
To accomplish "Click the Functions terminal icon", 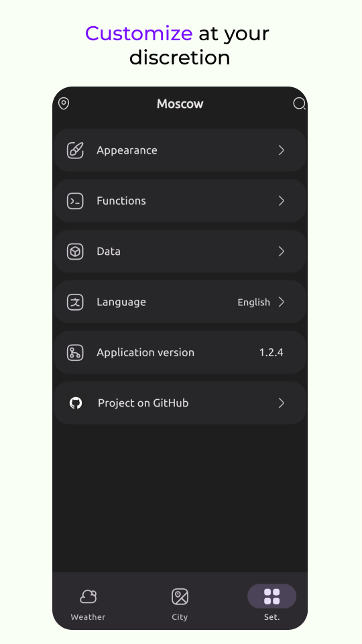I will coord(75,201).
